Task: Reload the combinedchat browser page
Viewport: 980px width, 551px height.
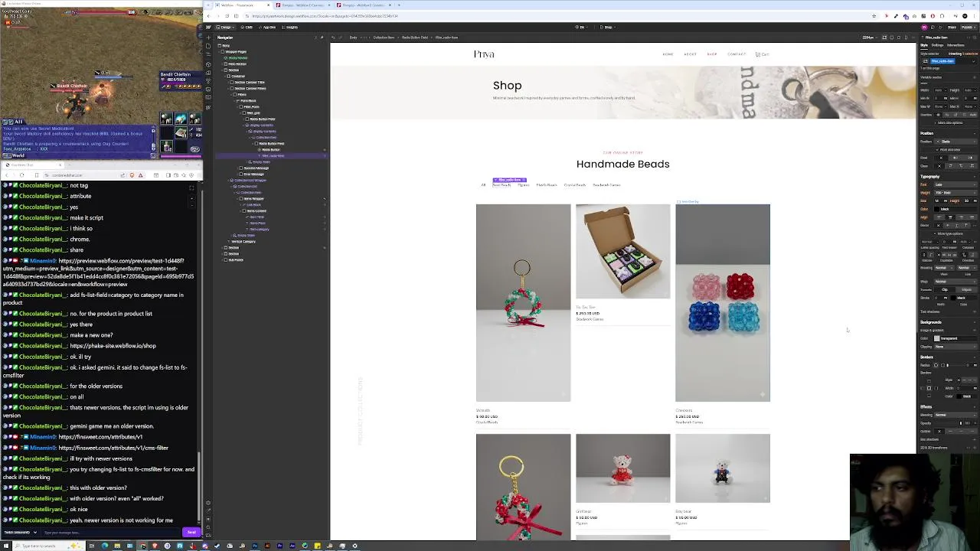Action: coord(21,175)
